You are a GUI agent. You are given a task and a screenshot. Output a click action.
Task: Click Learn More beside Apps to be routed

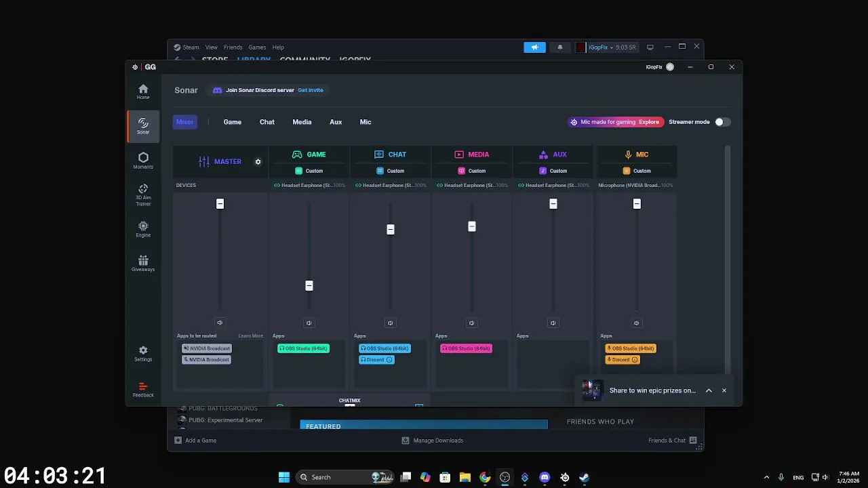click(250, 335)
